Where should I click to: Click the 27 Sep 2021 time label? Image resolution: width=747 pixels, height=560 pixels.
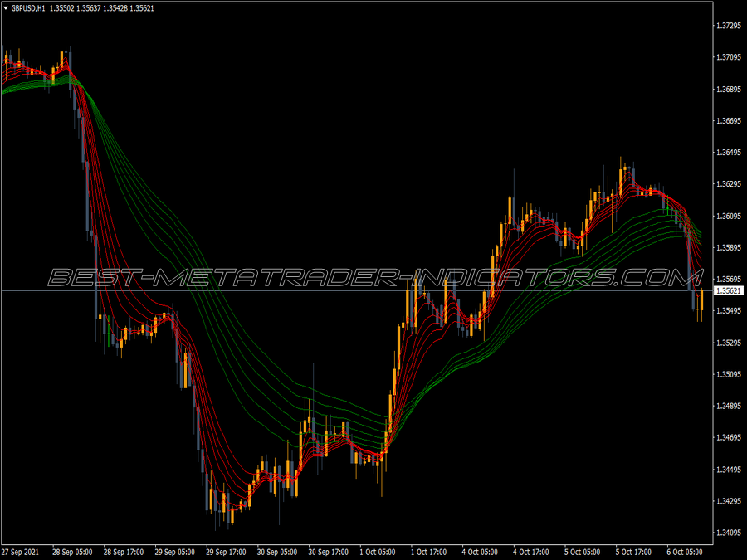(21, 552)
